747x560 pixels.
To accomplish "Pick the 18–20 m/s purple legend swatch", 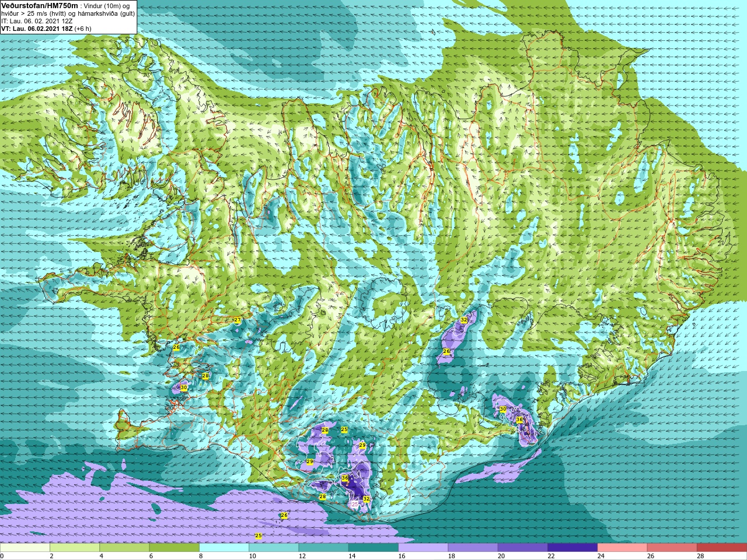I will pyautogui.click(x=473, y=548).
